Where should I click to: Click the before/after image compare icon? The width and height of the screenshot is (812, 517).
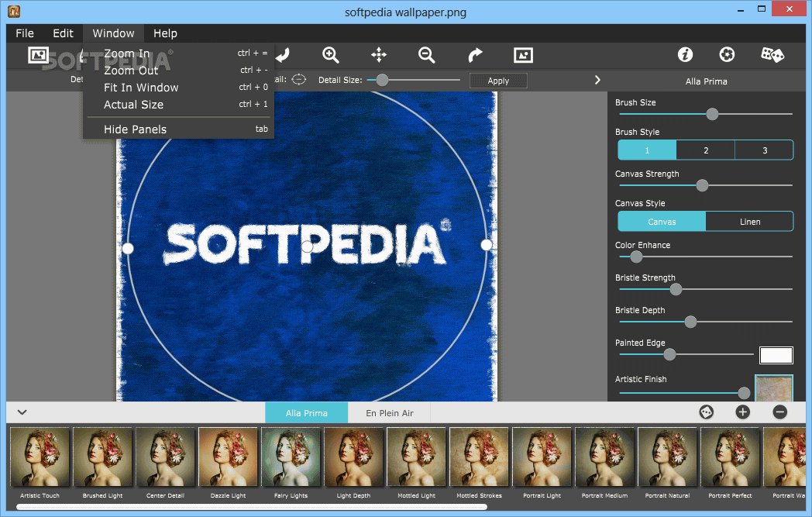click(523, 55)
